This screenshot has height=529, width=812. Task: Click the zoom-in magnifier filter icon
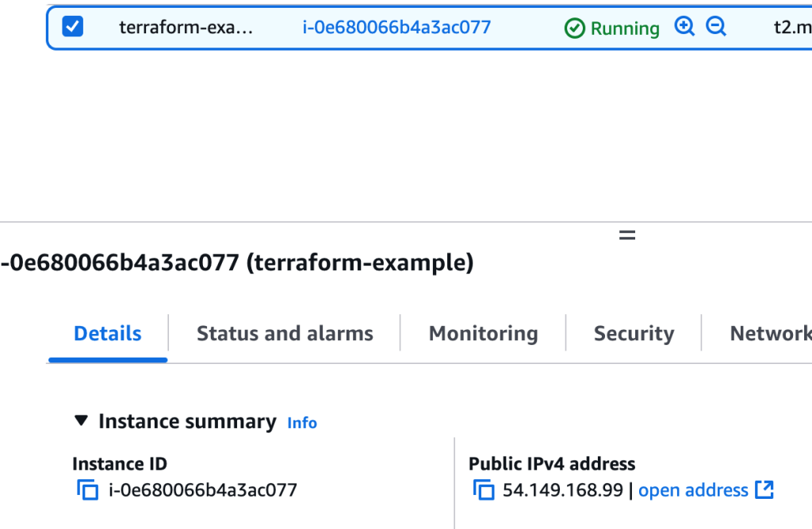[x=684, y=27]
